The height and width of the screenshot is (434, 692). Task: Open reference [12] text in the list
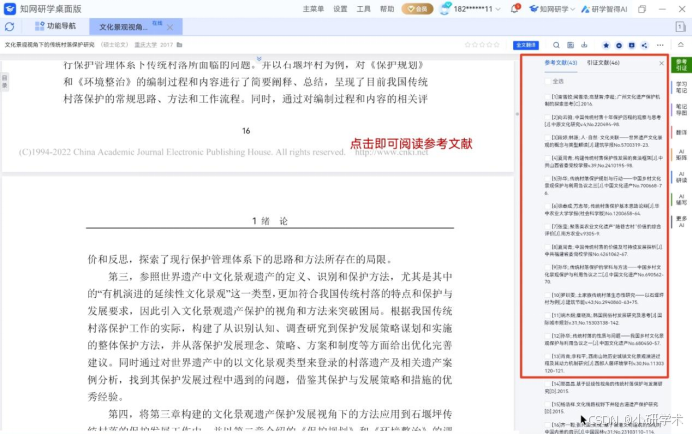(603, 339)
